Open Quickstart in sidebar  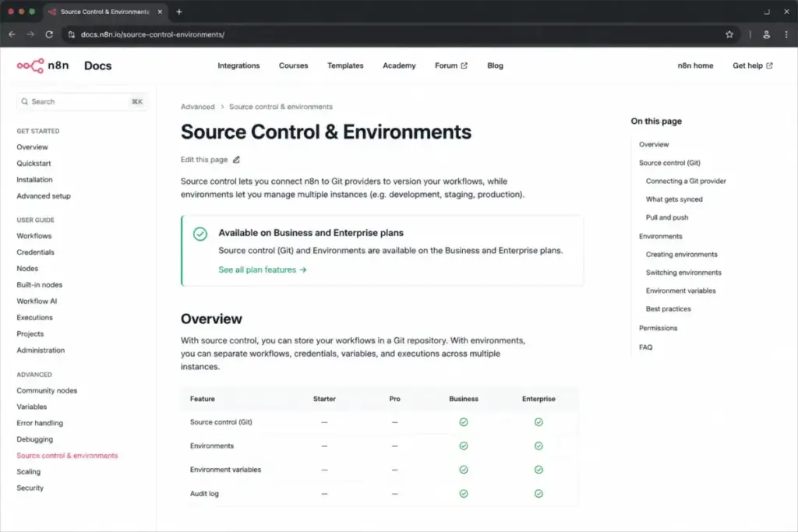tap(34, 164)
